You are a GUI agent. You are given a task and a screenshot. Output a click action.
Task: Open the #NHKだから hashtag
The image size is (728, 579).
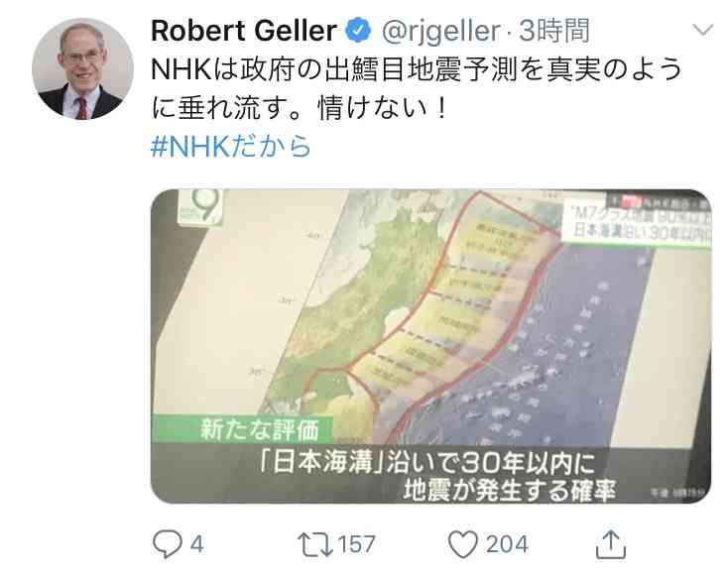[x=231, y=146]
